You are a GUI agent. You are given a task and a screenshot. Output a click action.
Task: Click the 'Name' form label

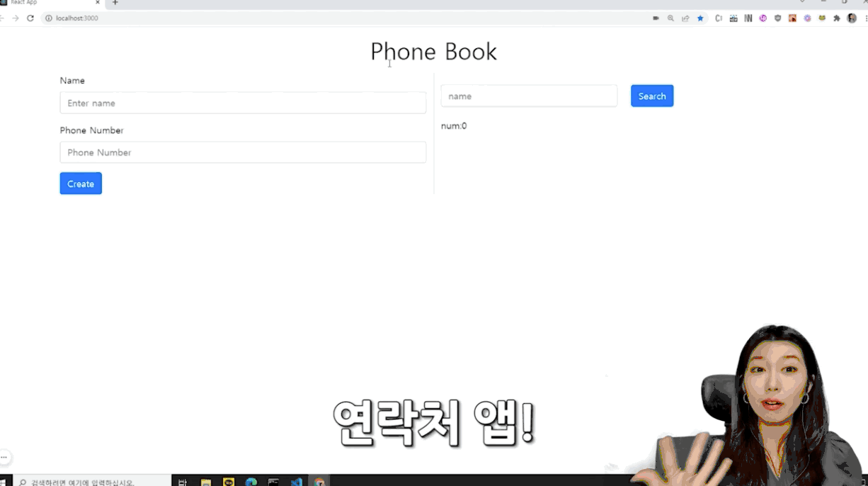(x=72, y=81)
